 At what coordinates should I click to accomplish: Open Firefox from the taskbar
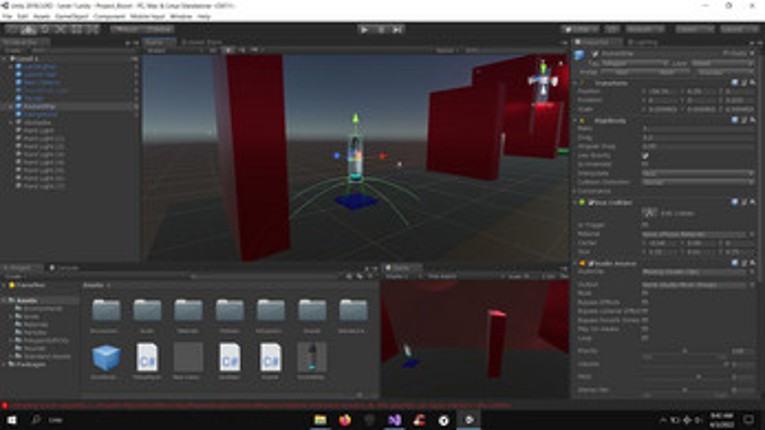(345, 420)
